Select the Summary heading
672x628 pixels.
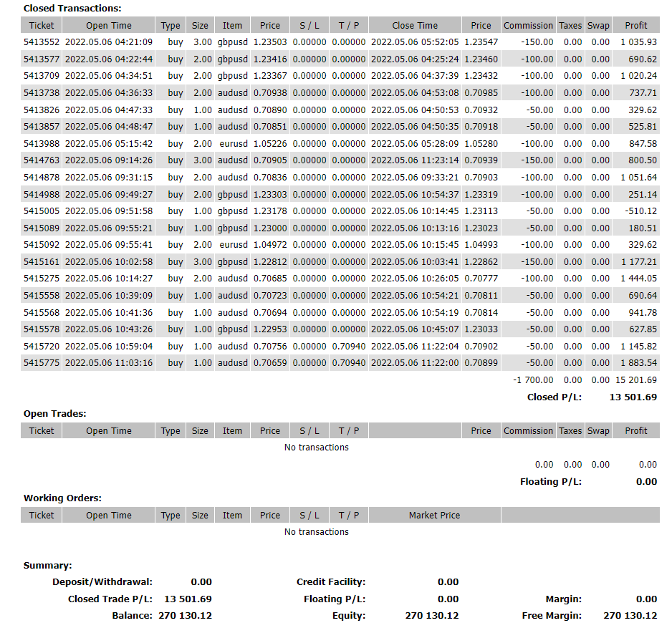47,566
